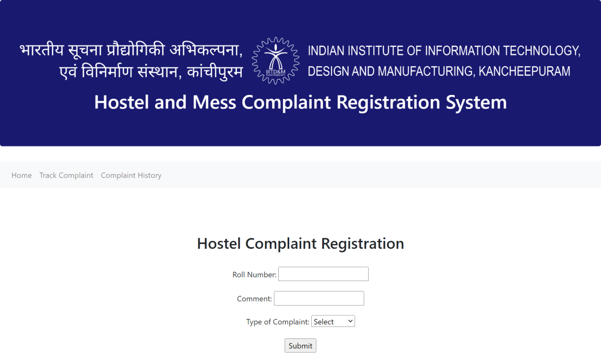601x364 pixels.
Task: Click the IIITDM institute logo emblem
Action: coord(276,59)
